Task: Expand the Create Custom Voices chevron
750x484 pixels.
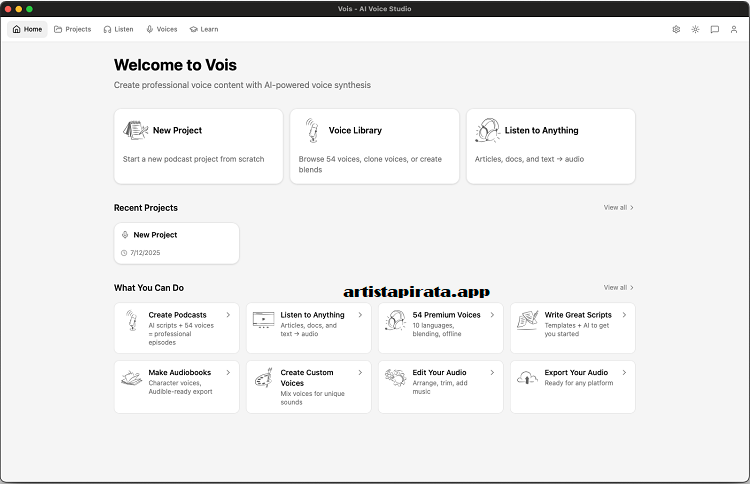Action: (x=360, y=372)
